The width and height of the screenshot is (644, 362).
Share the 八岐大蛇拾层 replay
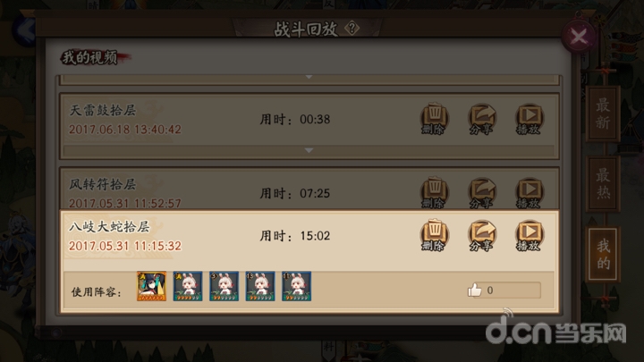coord(482,235)
